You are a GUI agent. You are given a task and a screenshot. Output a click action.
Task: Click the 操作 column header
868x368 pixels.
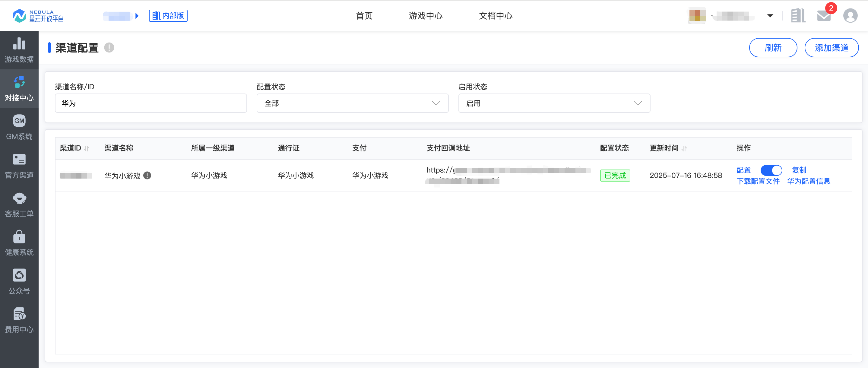pyautogui.click(x=743, y=148)
